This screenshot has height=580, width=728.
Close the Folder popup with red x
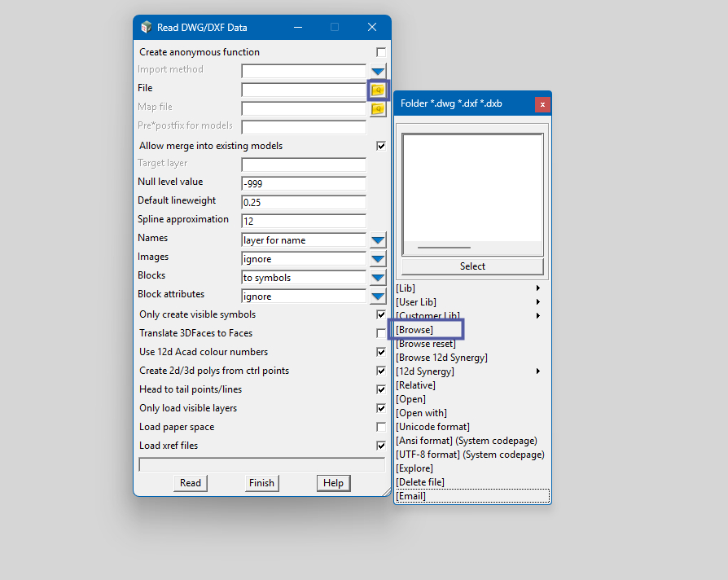(542, 103)
